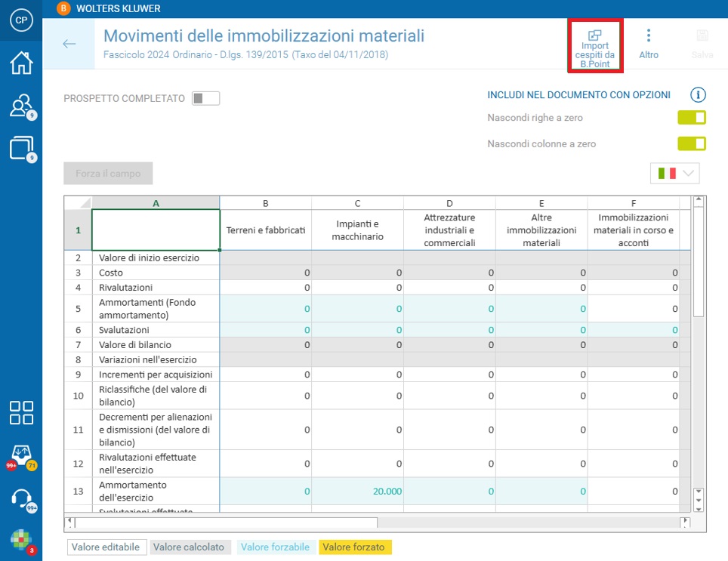This screenshot has width=728, height=561.
Task: Click 'Impianti e macchinario' heading cell
Action: (x=357, y=230)
